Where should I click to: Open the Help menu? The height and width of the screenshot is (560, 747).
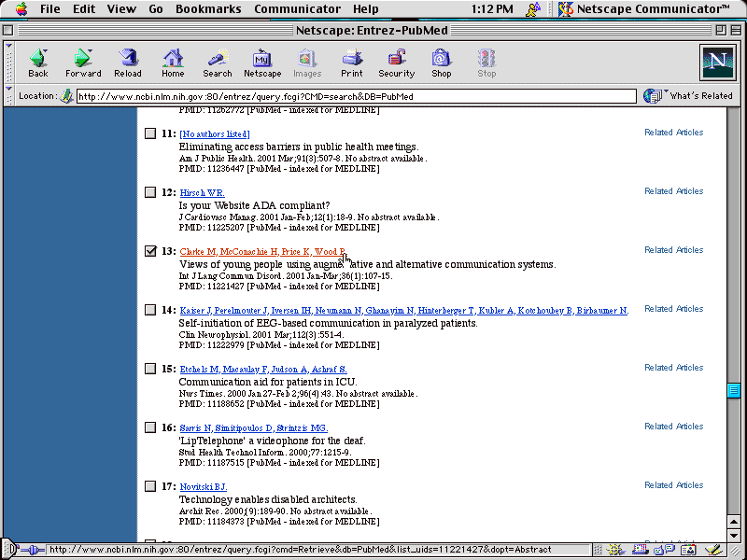[366, 8]
